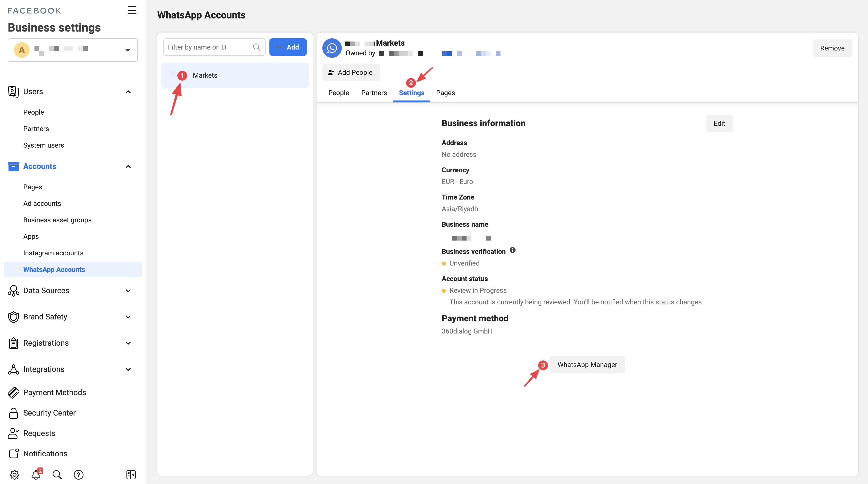
Task: Click the Data Sources icon
Action: 14,291
